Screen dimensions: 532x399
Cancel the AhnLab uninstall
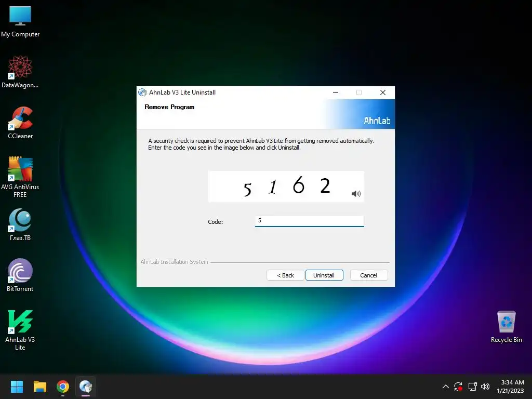coord(368,275)
